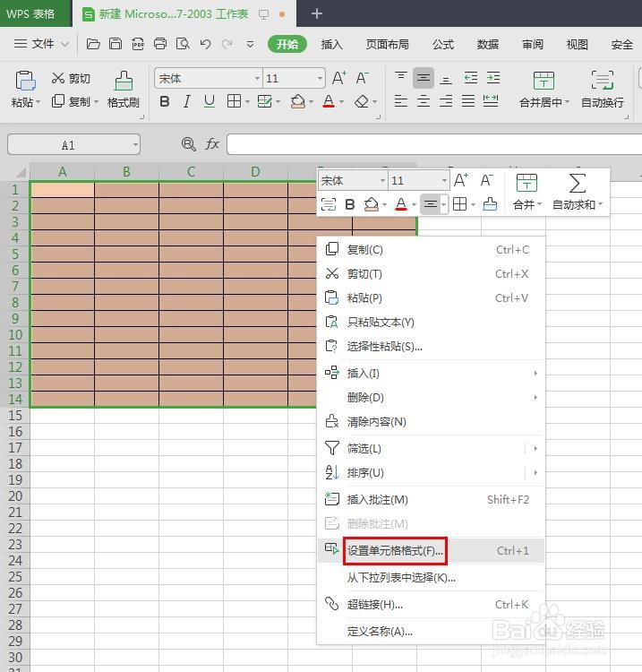This screenshot has width=642, height=672.
Task: Expand the Merge and Center dropdown arrow
Action: click(568, 102)
